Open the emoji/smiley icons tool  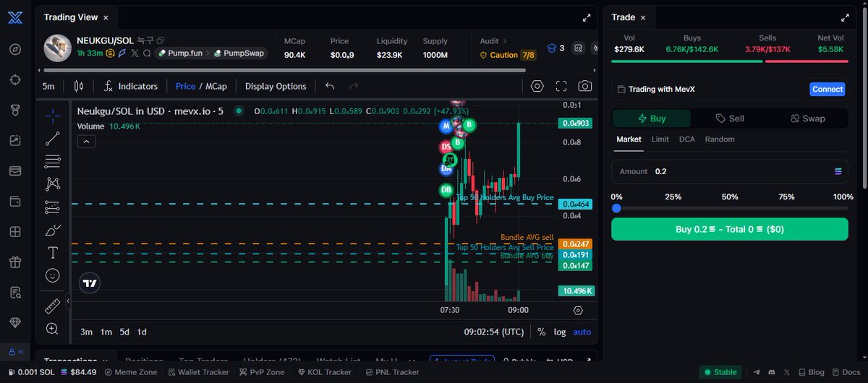[52, 275]
